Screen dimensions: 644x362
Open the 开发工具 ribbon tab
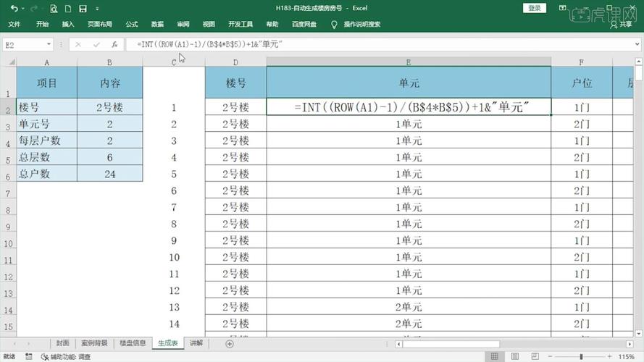pyautogui.click(x=241, y=24)
